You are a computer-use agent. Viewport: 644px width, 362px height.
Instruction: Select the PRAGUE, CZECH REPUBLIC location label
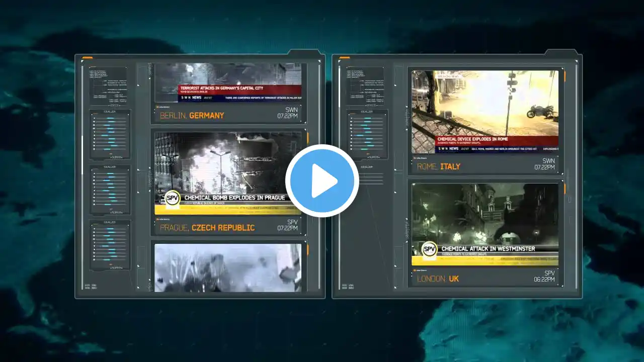click(x=207, y=228)
